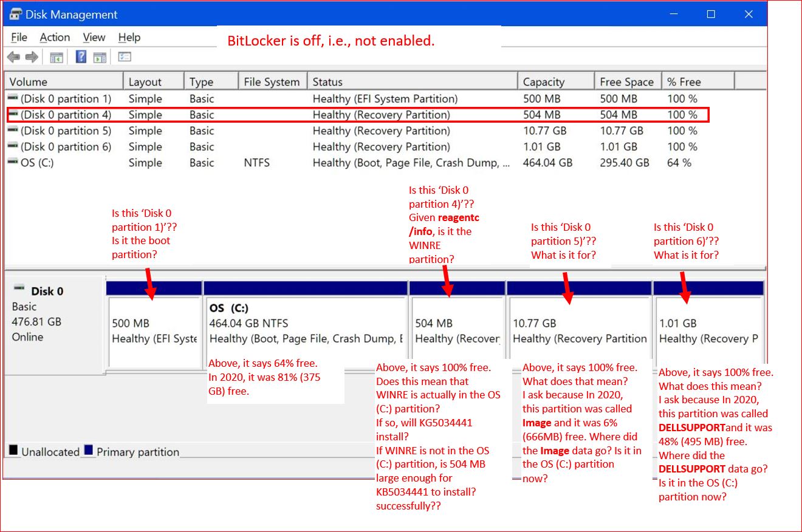802x532 pixels.
Task: Open the View menu
Action: point(94,38)
